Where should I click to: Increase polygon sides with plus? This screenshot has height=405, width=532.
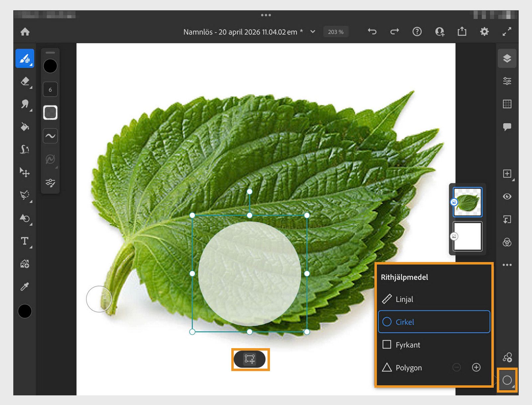pos(476,367)
